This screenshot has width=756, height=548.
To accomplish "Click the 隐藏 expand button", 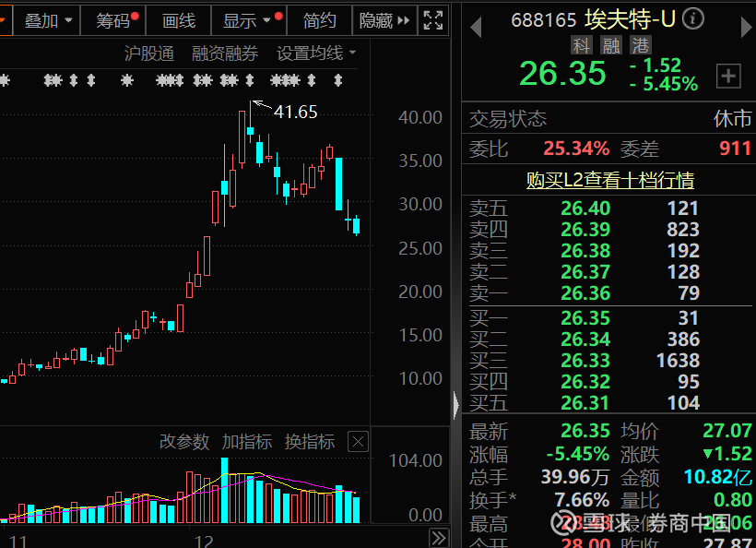I will 384,20.
